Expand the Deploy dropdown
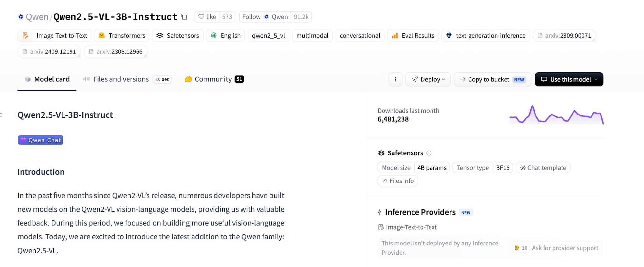This screenshot has height=267, width=644. point(428,79)
